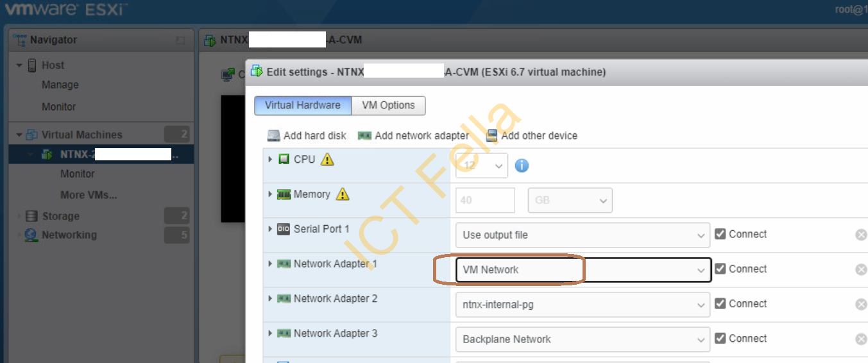Remove Network Adapter 3 with its X icon
The image size is (868, 363).
click(x=861, y=339)
